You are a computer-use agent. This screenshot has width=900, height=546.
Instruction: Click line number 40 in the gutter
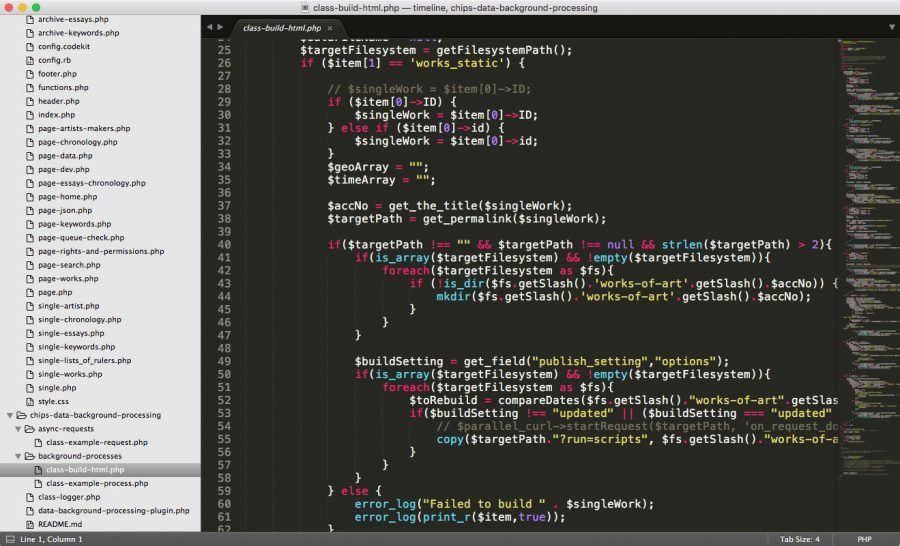point(223,244)
